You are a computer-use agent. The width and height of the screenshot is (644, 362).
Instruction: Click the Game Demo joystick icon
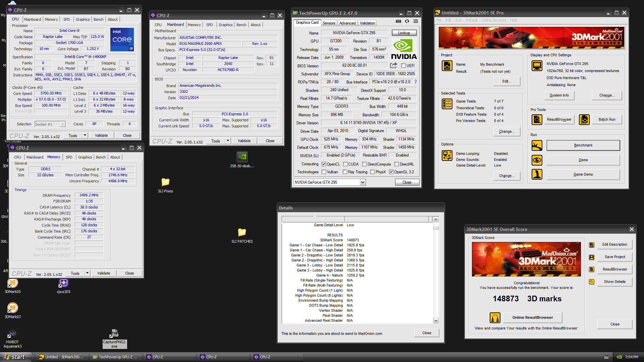(537, 174)
